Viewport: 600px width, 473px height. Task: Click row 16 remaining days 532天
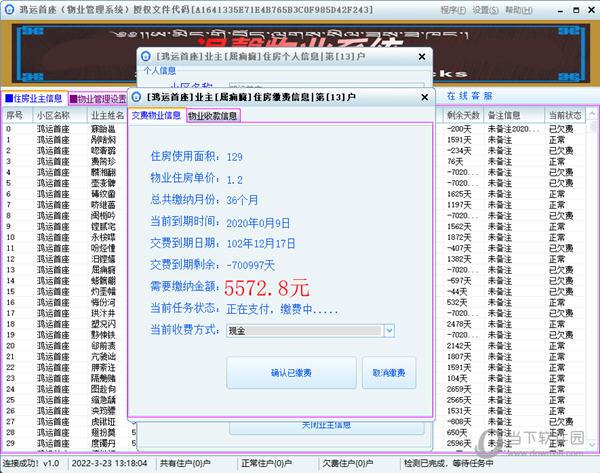(457, 302)
